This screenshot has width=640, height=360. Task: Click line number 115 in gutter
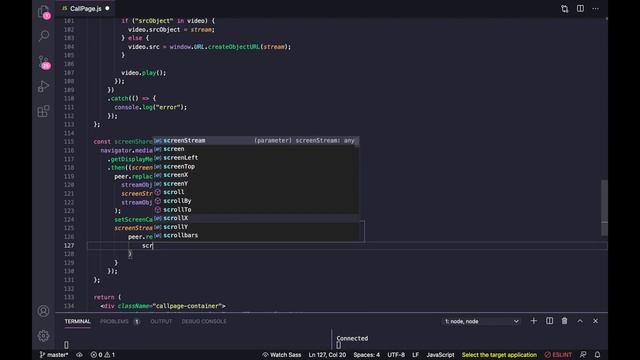click(x=69, y=142)
